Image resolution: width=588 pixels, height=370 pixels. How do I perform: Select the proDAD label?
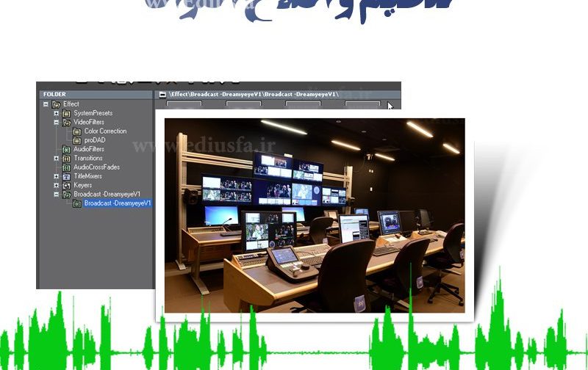95,140
